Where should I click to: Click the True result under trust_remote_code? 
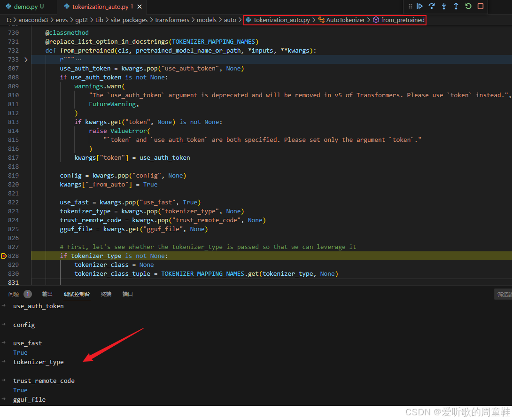tap(20, 390)
